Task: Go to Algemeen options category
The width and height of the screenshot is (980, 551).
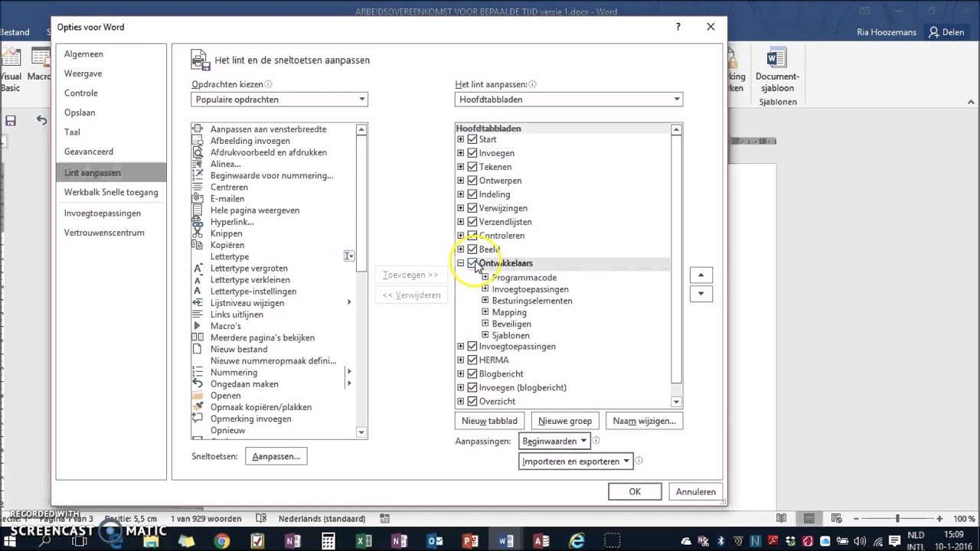Action: tap(83, 54)
